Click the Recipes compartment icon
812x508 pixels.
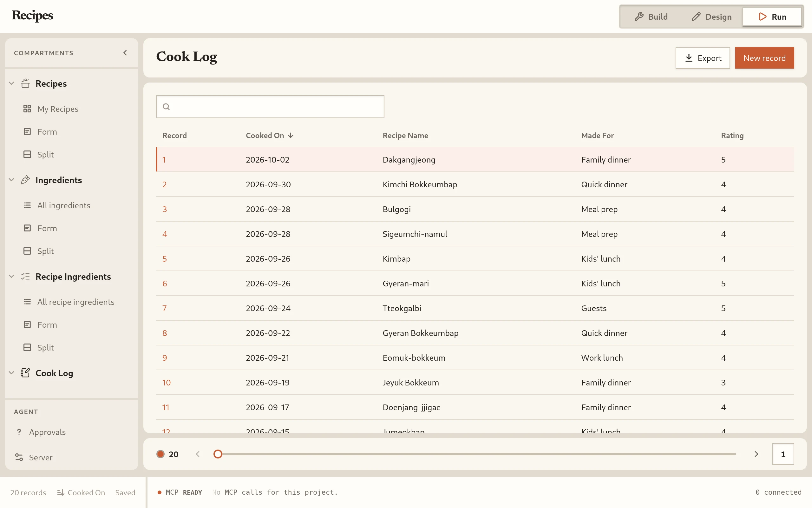25,83
